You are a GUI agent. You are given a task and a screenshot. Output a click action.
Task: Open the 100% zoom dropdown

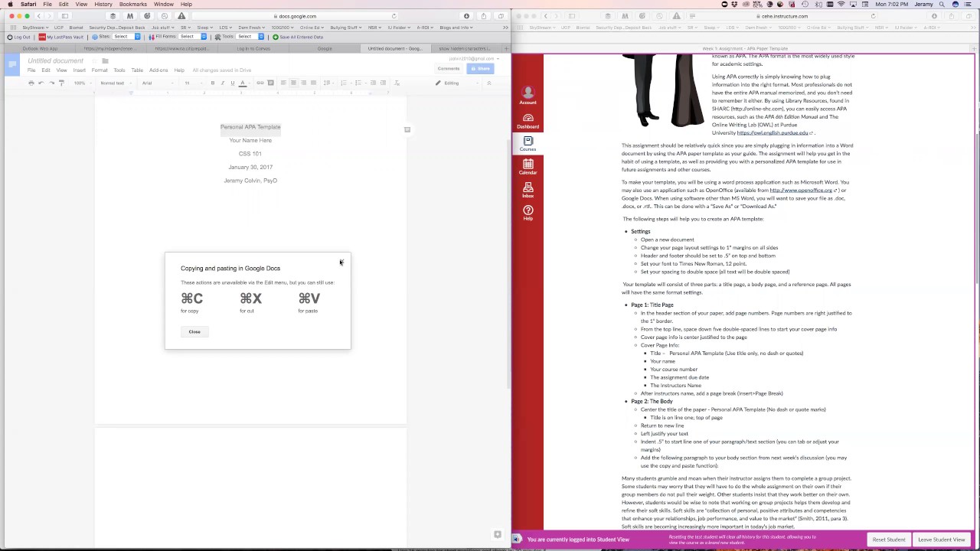pos(83,83)
